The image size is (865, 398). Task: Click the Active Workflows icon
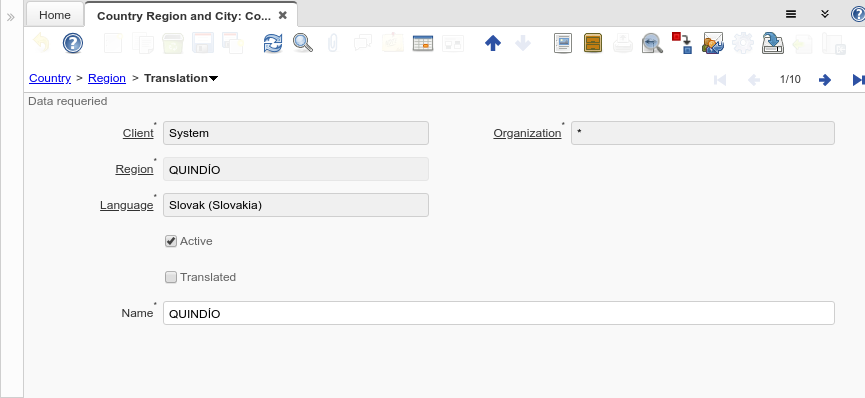(682, 43)
